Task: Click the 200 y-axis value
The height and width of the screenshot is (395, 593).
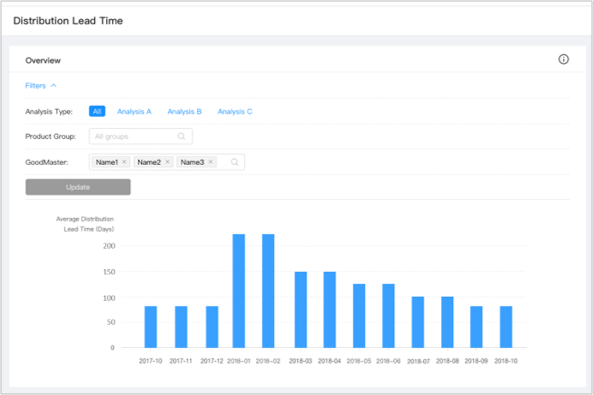Action: (x=109, y=246)
